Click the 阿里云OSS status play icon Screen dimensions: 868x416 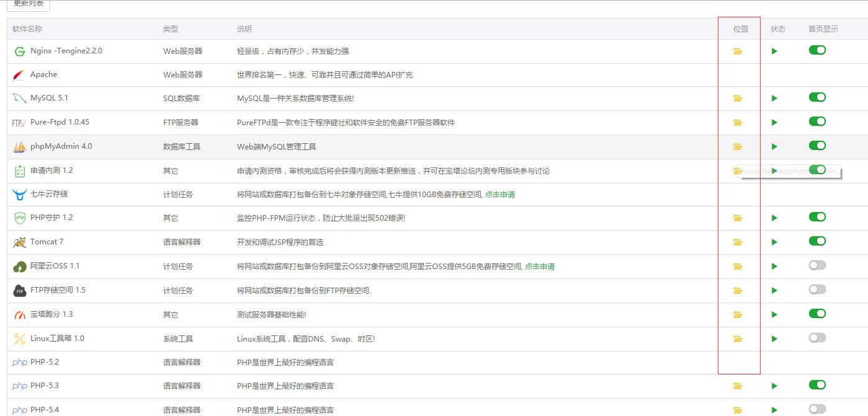coord(774,266)
